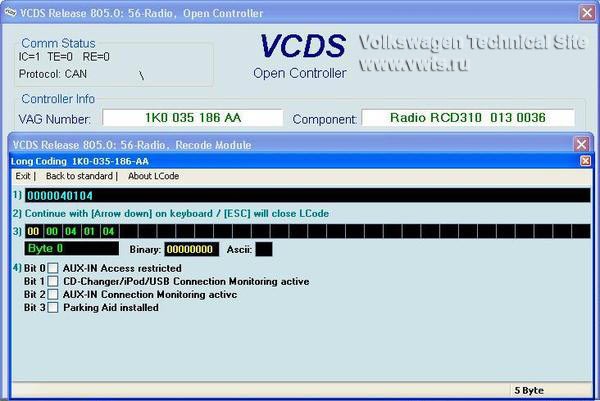This screenshot has height=401, width=600.
Task: Select byte 0 cell highlighted in yellow
Action: point(33,231)
